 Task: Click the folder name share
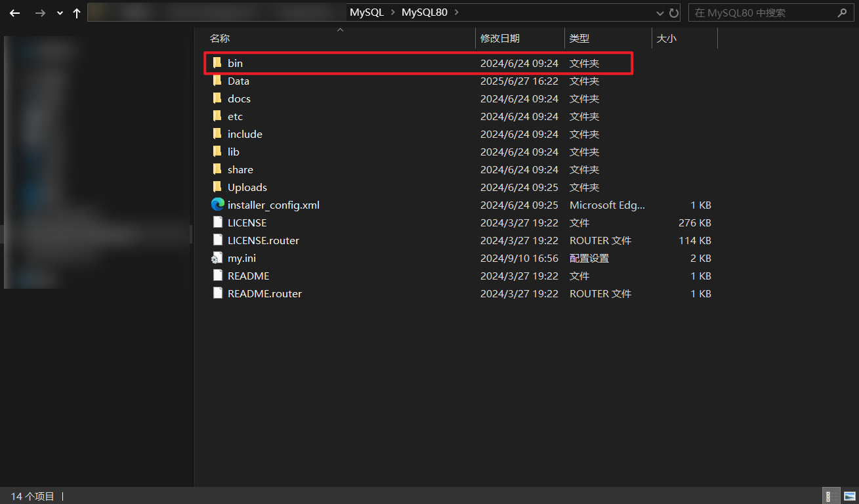point(240,169)
